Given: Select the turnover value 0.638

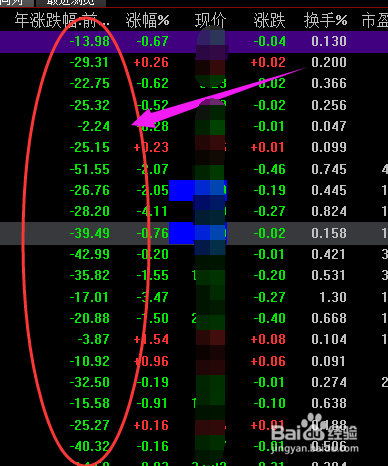Looking at the screenshot, I should pyautogui.click(x=329, y=403).
